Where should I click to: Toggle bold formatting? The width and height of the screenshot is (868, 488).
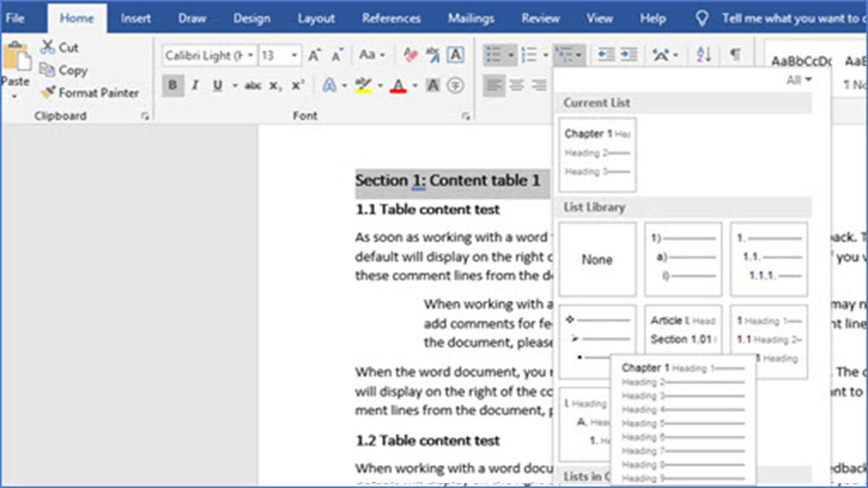click(x=173, y=85)
